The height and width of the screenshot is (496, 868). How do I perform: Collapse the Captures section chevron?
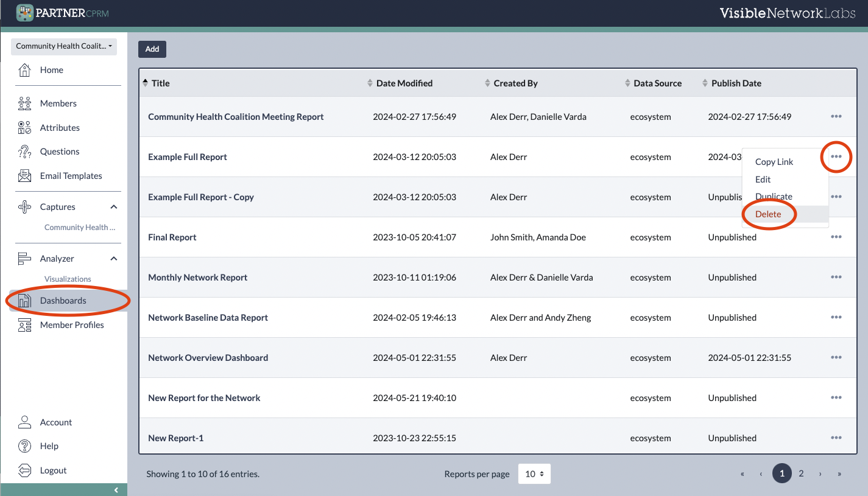[x=113, y=207]
